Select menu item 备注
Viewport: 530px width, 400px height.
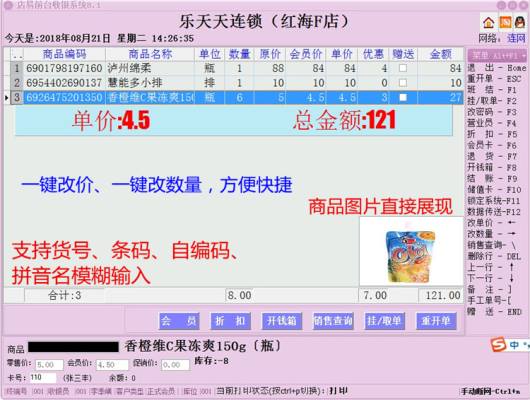489,289
